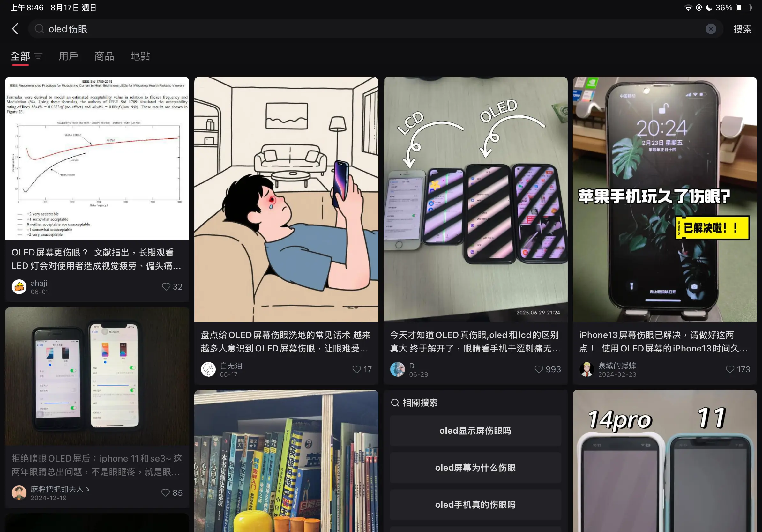The height and width of the screenshot is (532, 762).
Task: Toggle the heart on the 993-likes OLED post
Action: point(539,369)
